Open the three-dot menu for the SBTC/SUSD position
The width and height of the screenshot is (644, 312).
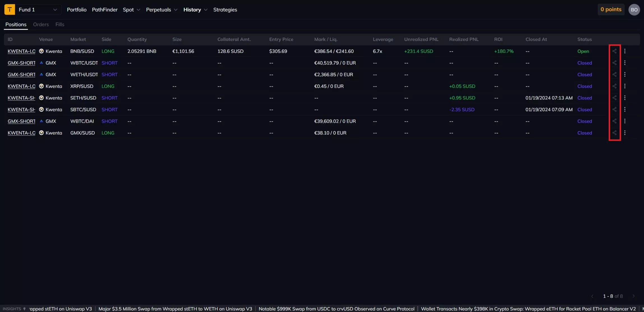point(625,109)
